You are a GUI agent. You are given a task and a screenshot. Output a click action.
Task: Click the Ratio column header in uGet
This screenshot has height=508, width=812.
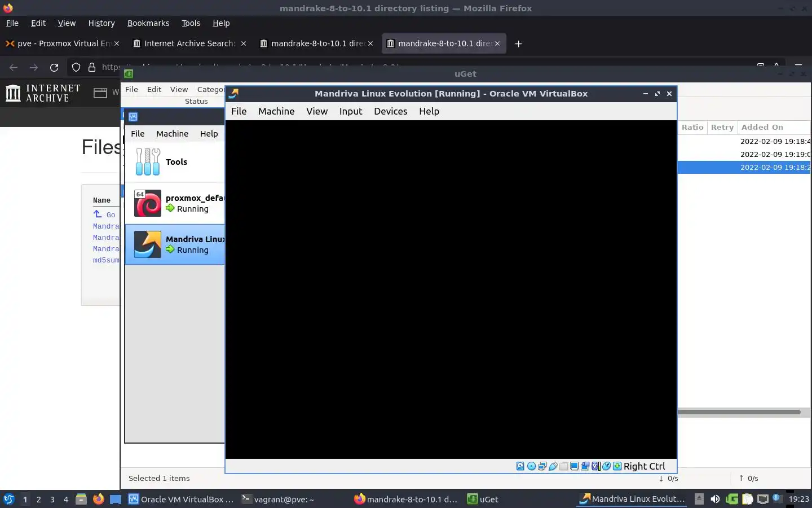coord(692,128)
